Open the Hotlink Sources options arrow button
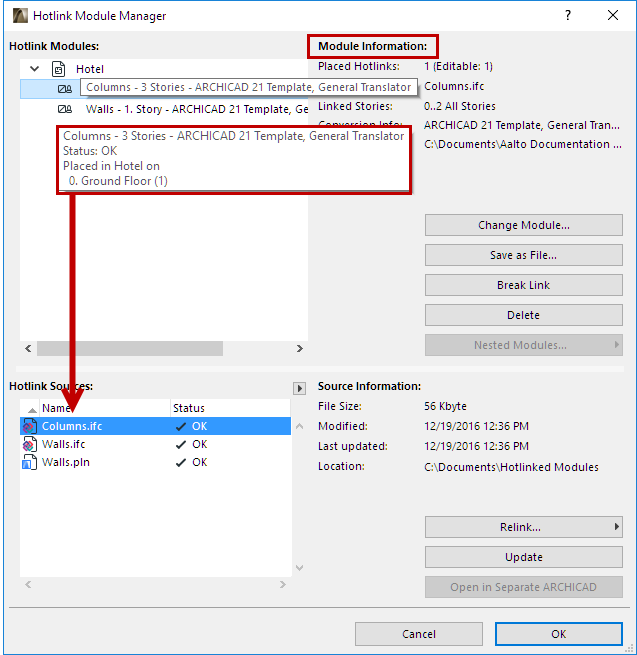The image size is (637, 655). click(299, 388)
